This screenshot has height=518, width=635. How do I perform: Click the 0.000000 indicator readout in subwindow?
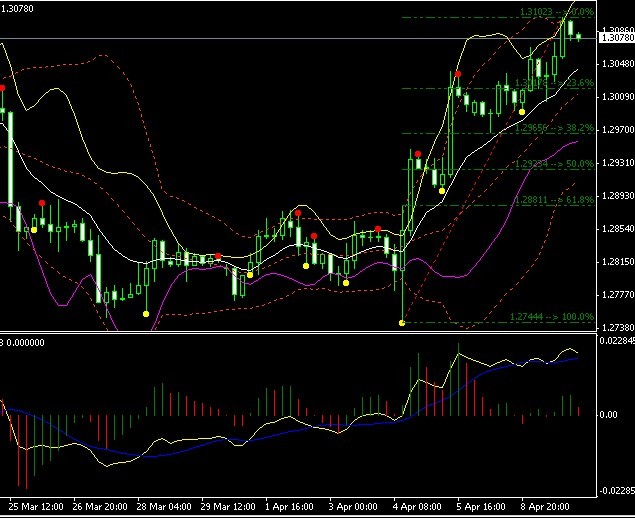(26, 343)
